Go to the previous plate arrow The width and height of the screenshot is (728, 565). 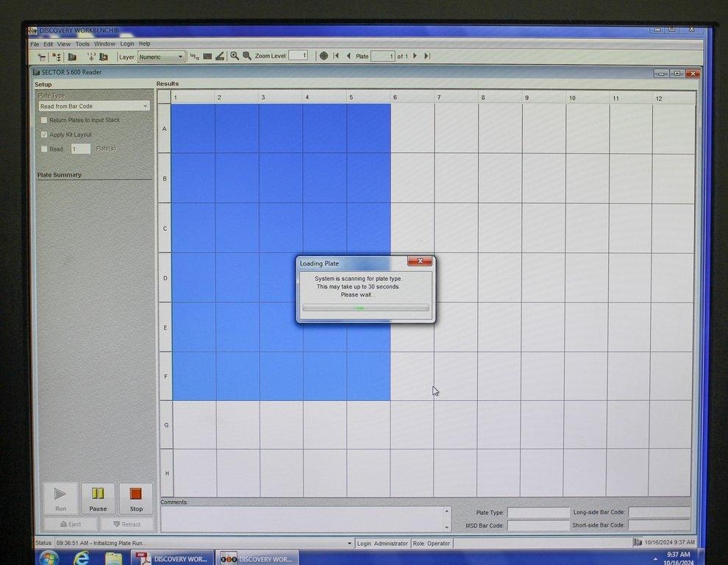coord(349,56)
